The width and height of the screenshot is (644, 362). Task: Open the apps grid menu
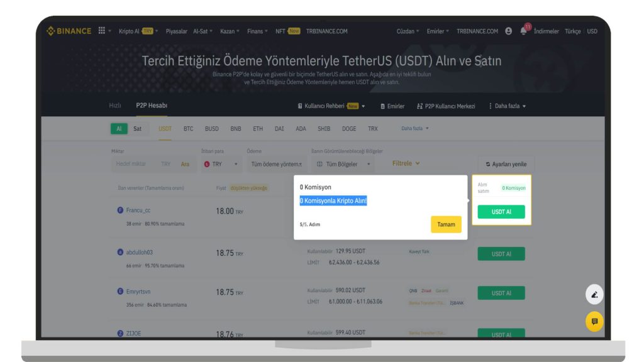[x=101, y=31]
